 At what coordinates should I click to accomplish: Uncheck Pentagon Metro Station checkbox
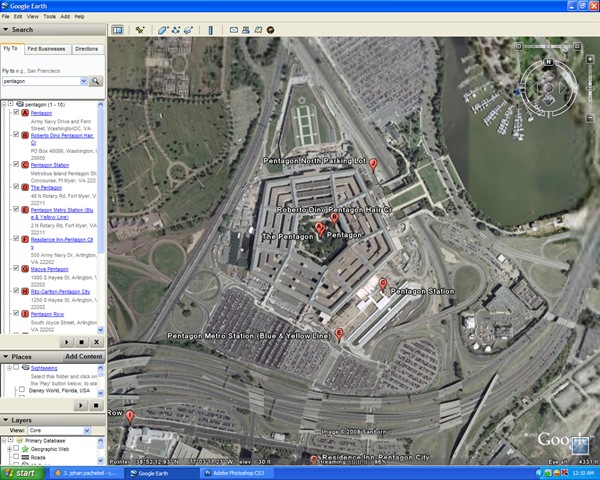16,209
